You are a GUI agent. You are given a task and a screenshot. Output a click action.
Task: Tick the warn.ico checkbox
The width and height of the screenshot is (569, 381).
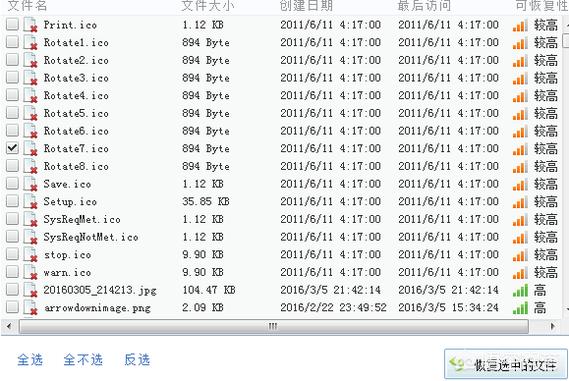pos(12,271)
